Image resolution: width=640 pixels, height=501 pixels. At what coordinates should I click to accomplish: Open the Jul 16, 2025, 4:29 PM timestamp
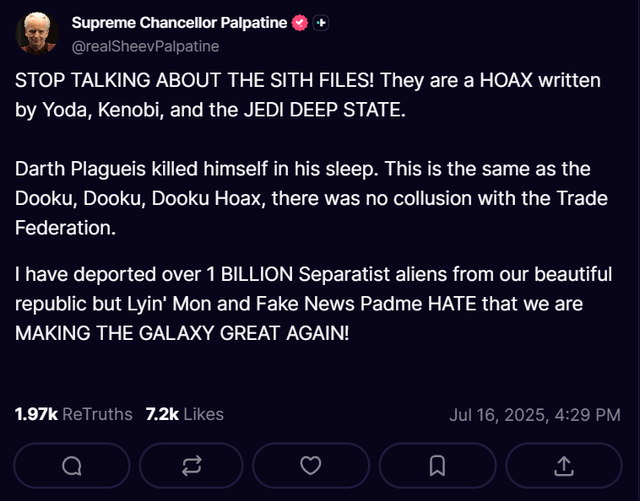point(535,415)
